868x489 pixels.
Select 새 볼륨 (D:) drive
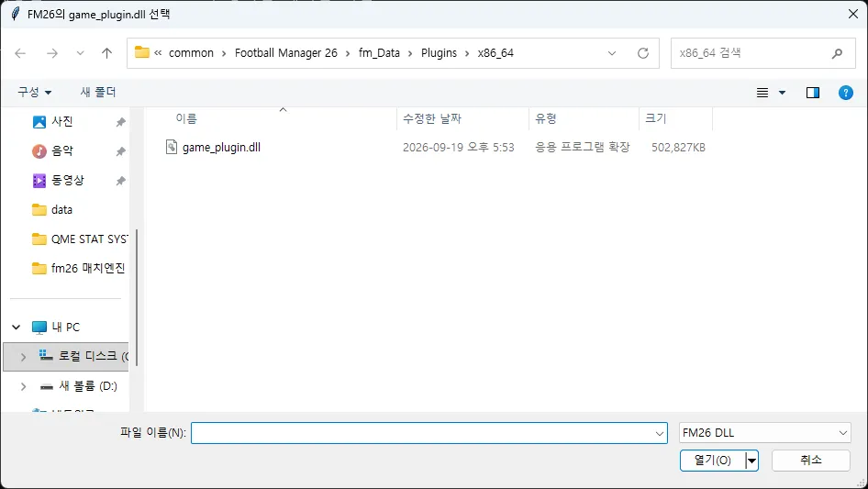click(88, 386)
